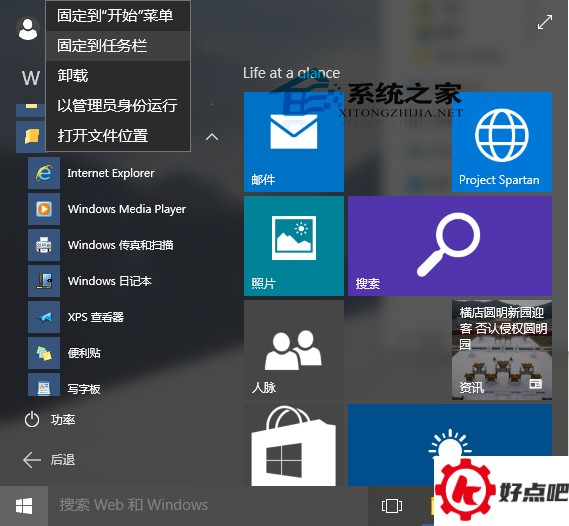Click the 便利贴 label

pyautogui.click(x=84, y=353)
